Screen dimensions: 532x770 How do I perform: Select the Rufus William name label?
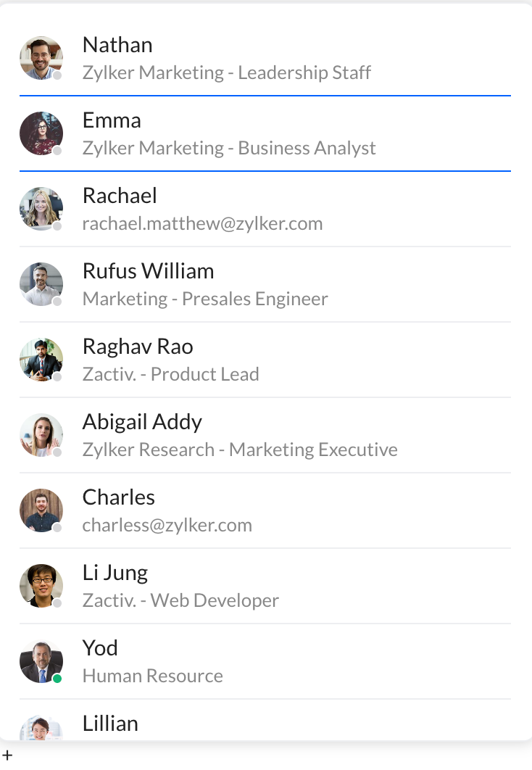coord(148,271)
